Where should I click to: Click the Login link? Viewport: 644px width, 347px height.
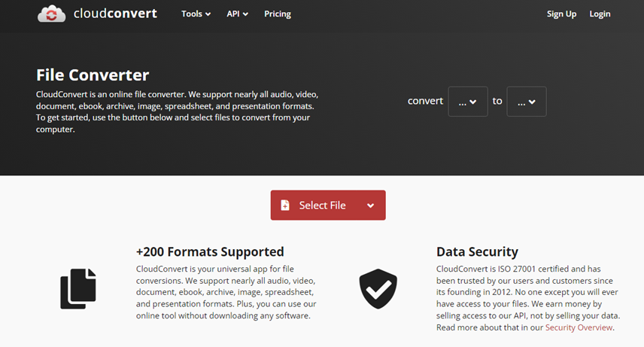pyautogui.click(x=600, y=14)
